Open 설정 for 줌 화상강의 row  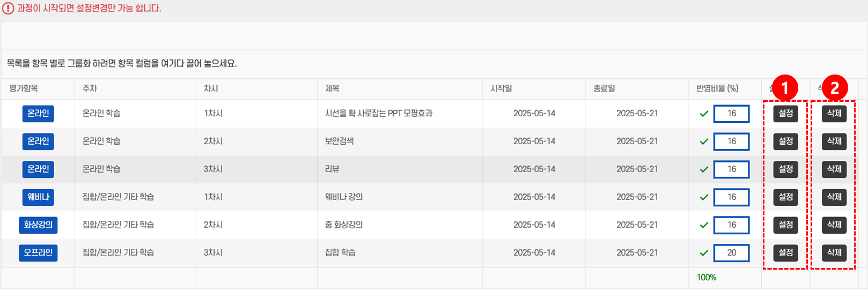785,225
